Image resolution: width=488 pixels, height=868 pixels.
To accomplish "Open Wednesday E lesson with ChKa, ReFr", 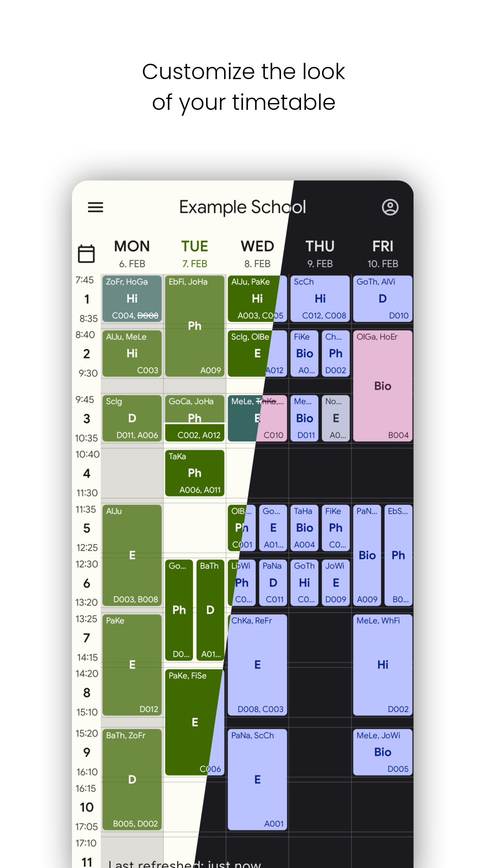I will [258, 665].
